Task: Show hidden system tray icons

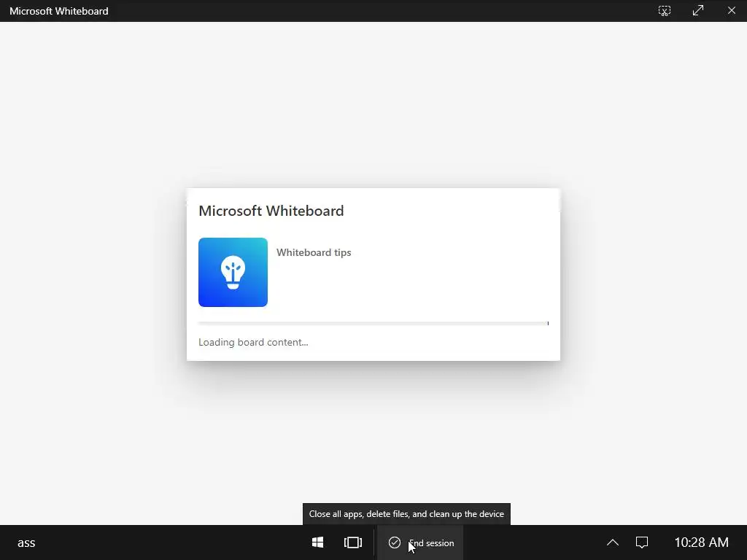Action: point(613,542)
